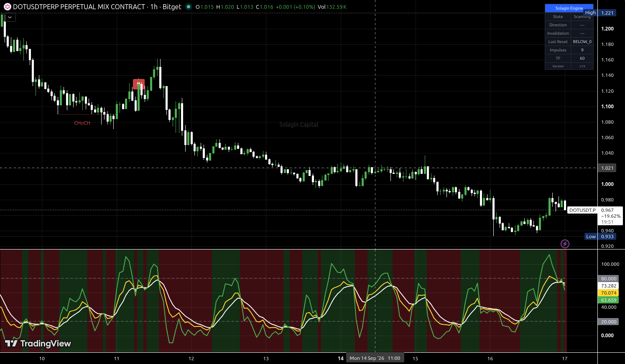Click the v15 version value cell
Viewport: 625px width, 364px height.
point(582,66)
